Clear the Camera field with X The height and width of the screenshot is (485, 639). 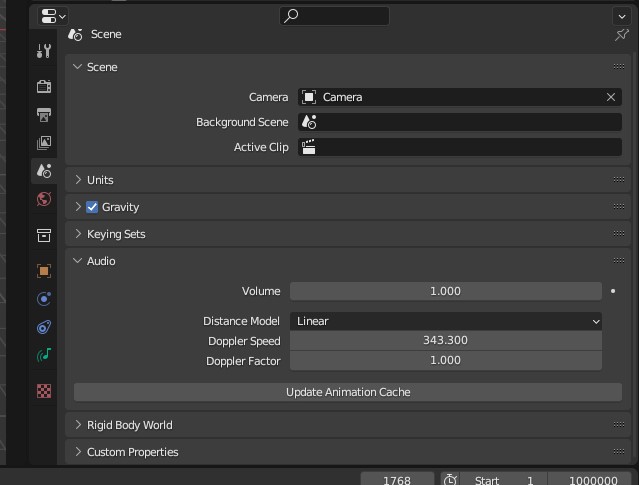click(x=611, y=97)
